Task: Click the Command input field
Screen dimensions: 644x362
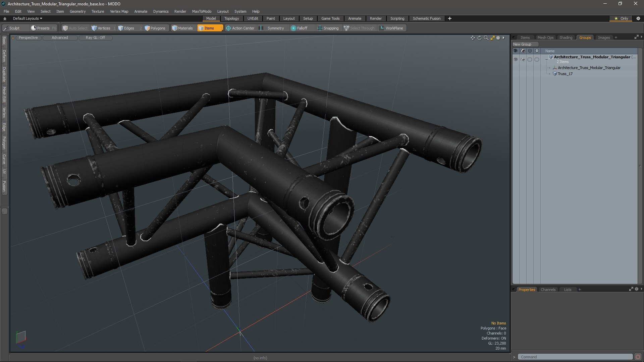Action: [575, 357]
